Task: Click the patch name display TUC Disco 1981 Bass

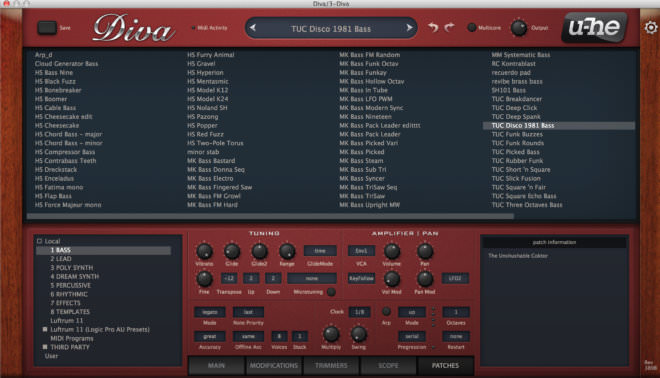Action: click(331, 29)
